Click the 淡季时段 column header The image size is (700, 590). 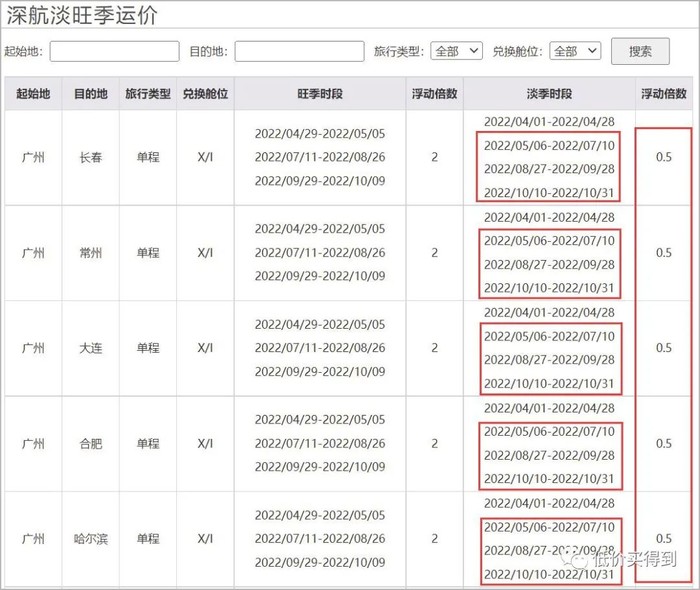[x=549, y=94]
